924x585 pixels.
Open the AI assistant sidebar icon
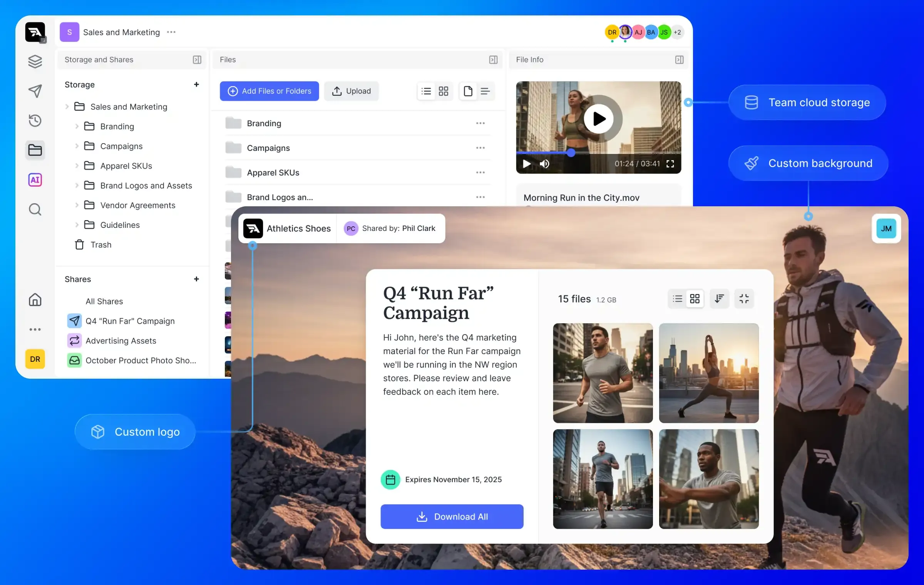[35, 180]
